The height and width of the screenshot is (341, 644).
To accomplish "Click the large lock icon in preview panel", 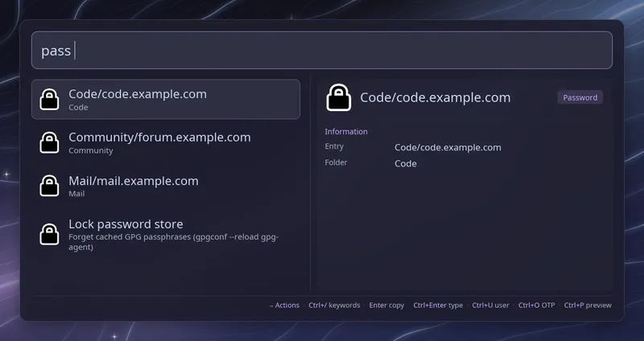I will pyautogui.click(x=338, y=97).
